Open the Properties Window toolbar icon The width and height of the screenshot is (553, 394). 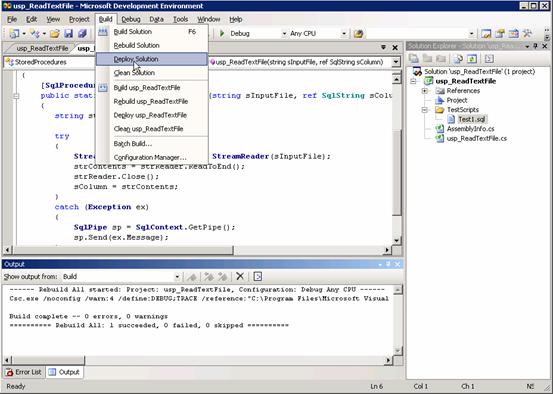coord(500,34)
